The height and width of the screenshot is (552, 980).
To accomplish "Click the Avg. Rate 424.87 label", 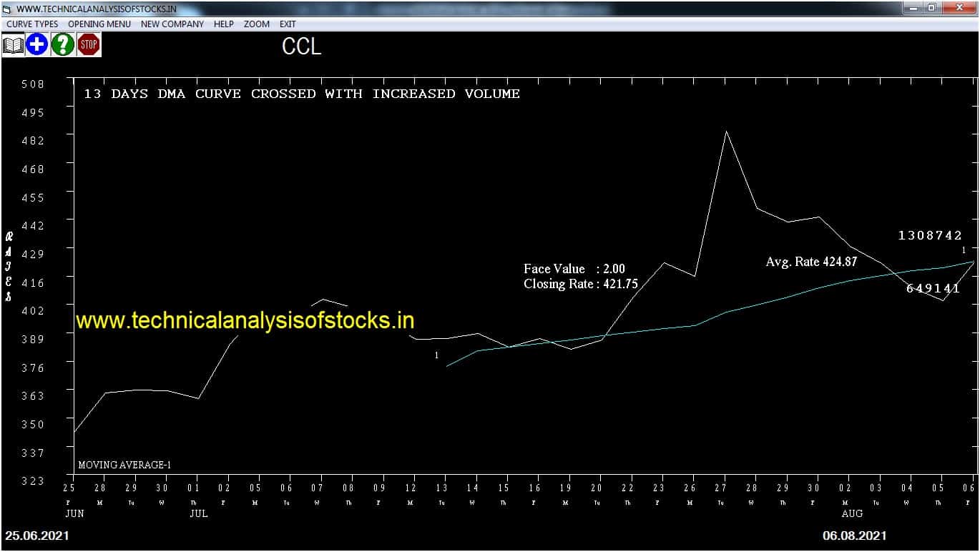I will [x=811, y=262].
